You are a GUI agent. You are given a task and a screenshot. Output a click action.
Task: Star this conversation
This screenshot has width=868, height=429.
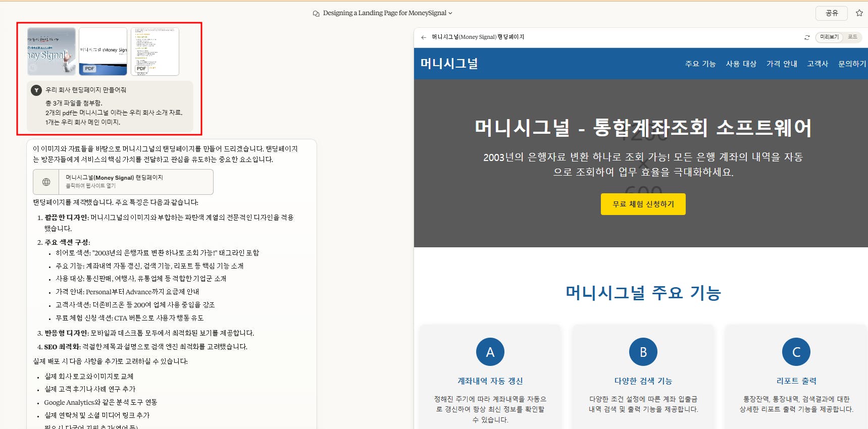coord(859,13)
